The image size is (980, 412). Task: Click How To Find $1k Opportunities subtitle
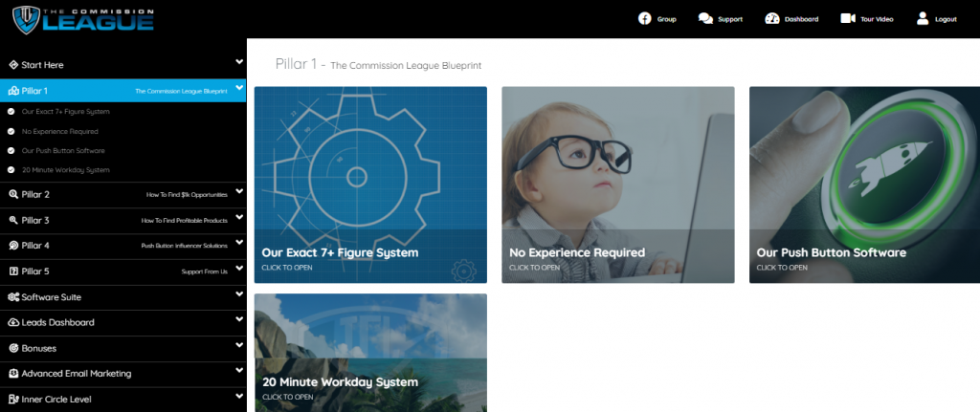tap(187, 195)
